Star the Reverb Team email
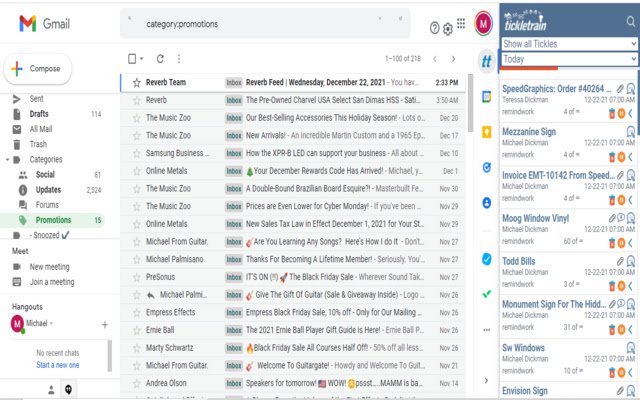This screenshot has width=640, height=400. point(137,82)
